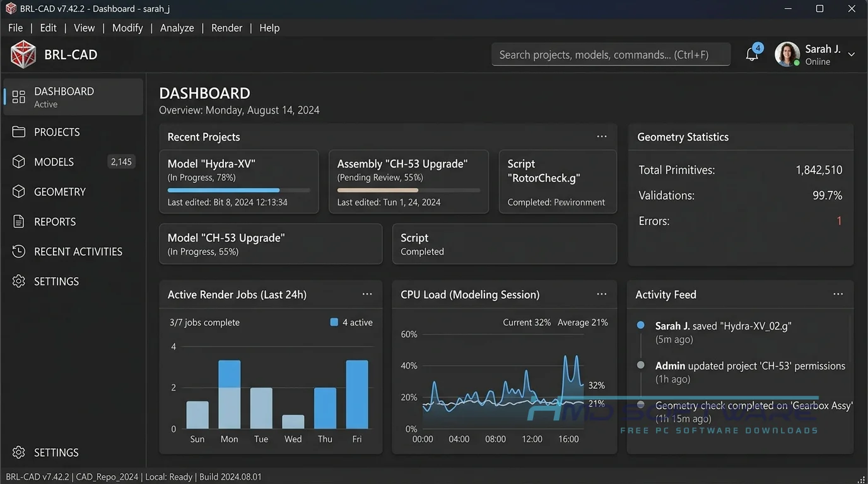Open the File menu
This screenshot has width=868, height=484.
click(x=15, y=28)
